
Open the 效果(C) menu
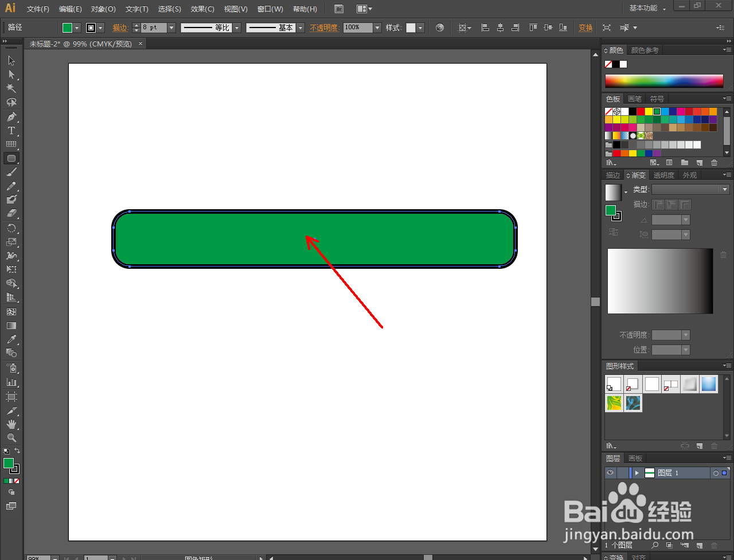point(202,9)
